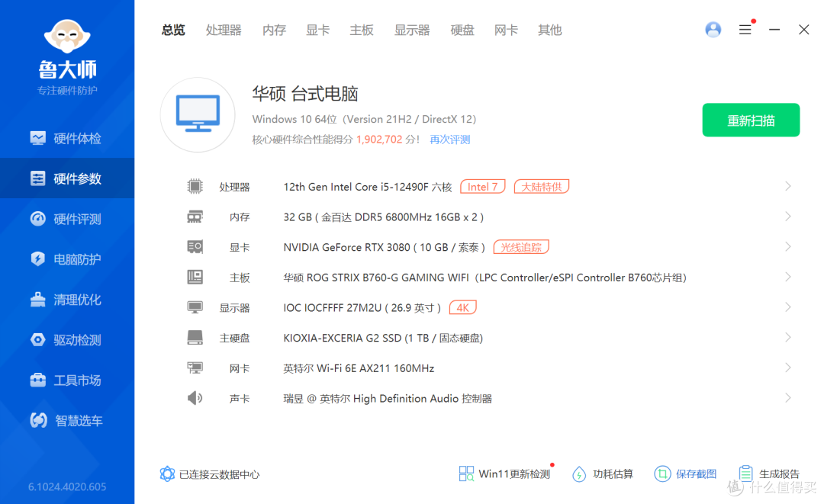Click the network card icon
This screenshot has width=824, height=504.
[x=195, y=368]
